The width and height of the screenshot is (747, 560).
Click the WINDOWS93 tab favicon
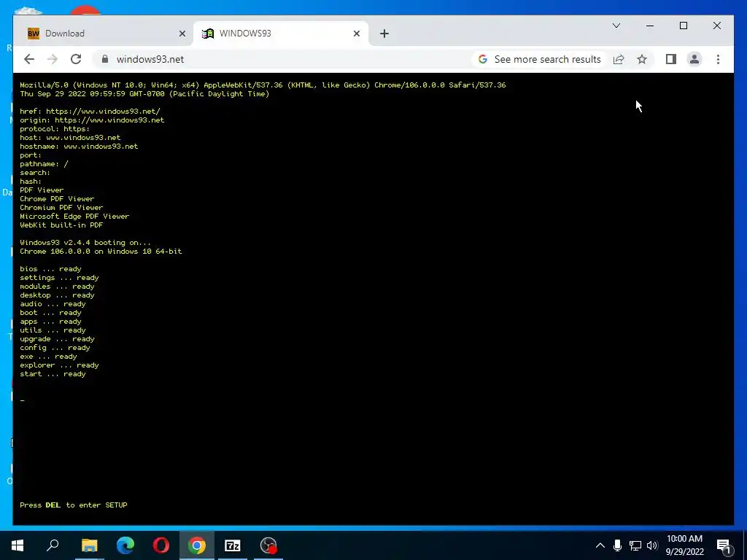click(x=208, y=34)
